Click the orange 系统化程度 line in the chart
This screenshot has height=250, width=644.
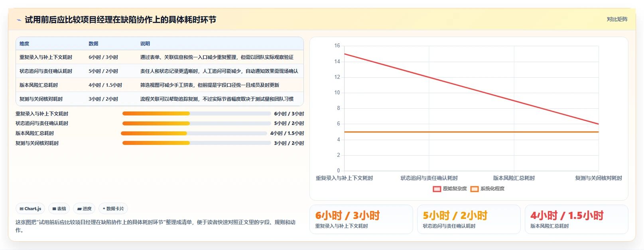pos(471,132)
